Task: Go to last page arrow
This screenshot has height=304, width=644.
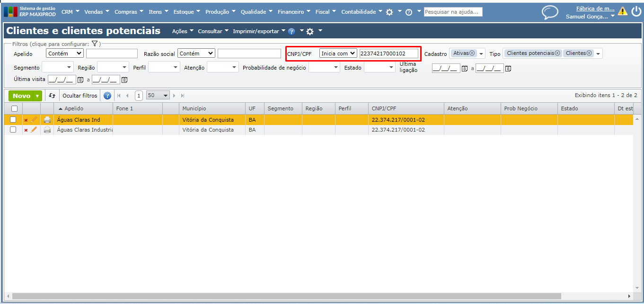Action: (183, 96)
